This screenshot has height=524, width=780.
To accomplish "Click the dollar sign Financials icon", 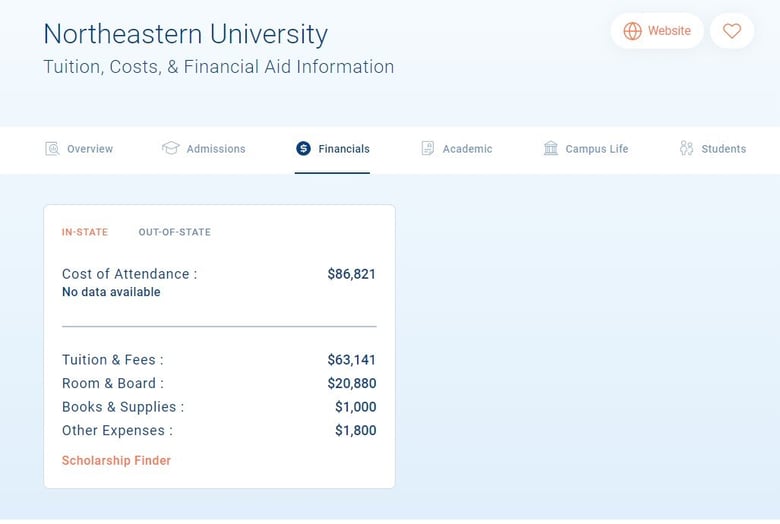I will click(x=303, y=148).
